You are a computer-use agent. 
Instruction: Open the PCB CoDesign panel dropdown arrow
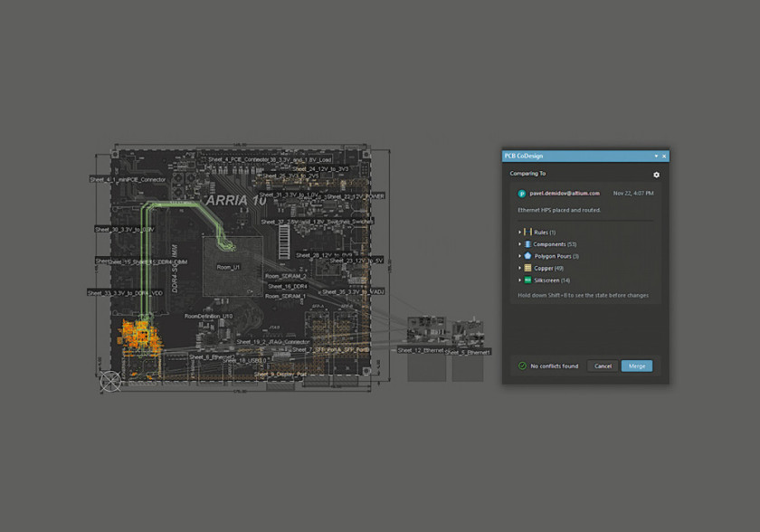click(x=656, y=156)
